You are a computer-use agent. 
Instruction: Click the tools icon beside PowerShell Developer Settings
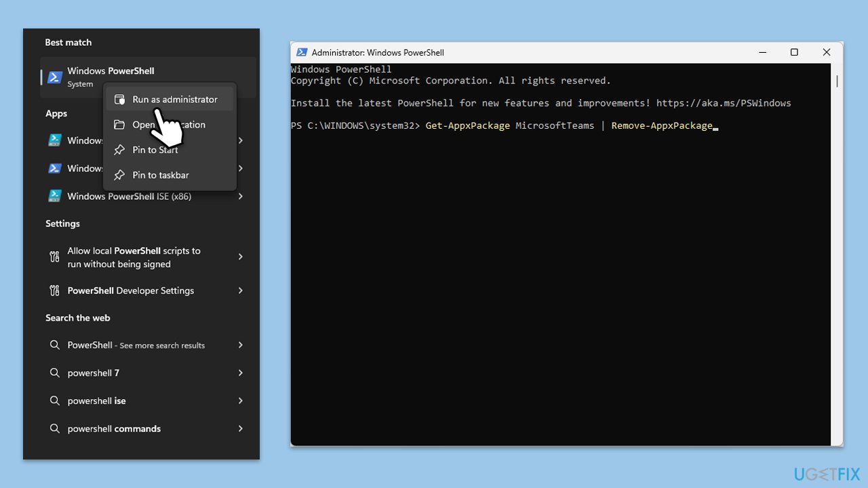54,290
